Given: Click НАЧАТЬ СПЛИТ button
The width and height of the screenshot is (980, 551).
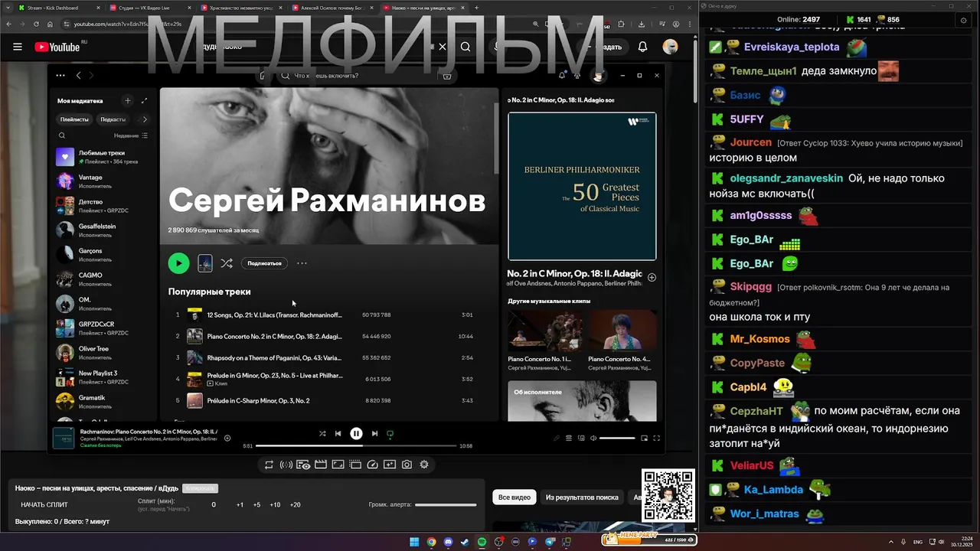Looking at the screenshot, I should [44, 504].
